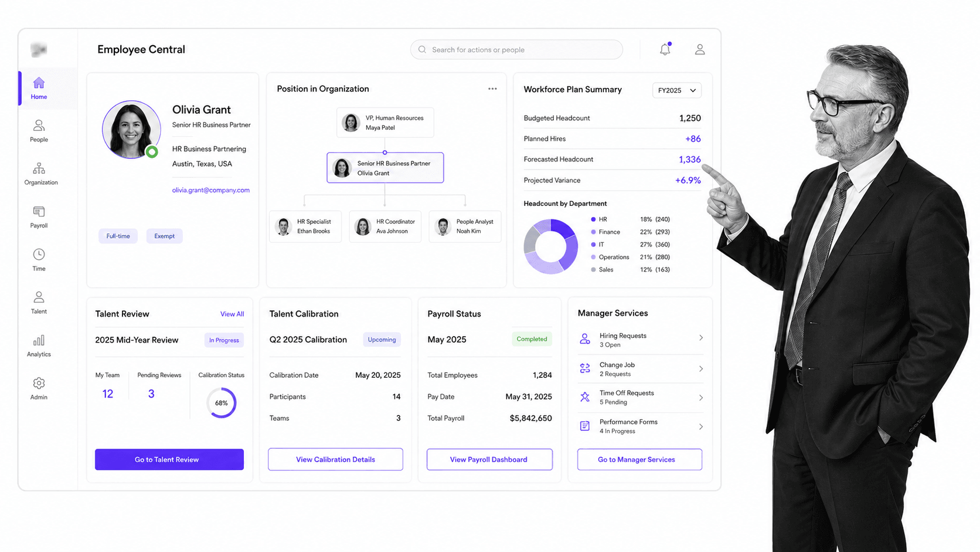This screenshot has height=552, width=980.
Task: Expand the Change Job chevron
Action: [701, 369]
